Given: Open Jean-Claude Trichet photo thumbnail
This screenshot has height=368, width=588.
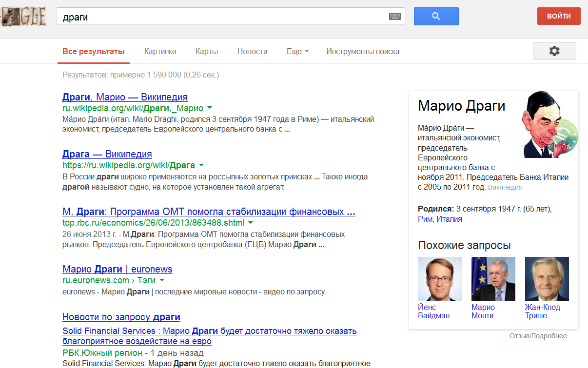Looking at the screenshot, I should (x=547, y=279).
